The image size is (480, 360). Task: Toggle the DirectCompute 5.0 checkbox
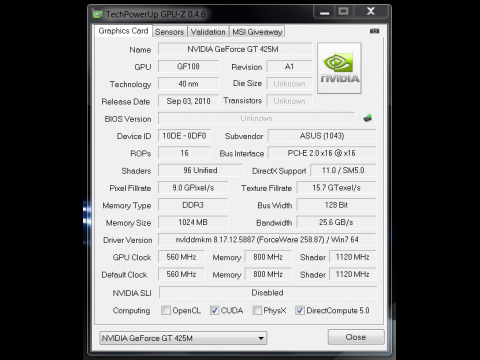coord(300,310)
